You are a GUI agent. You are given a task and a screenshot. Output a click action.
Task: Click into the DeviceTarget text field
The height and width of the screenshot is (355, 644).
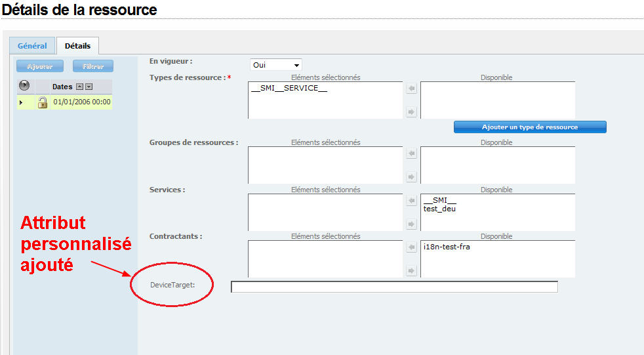[394, 287]
